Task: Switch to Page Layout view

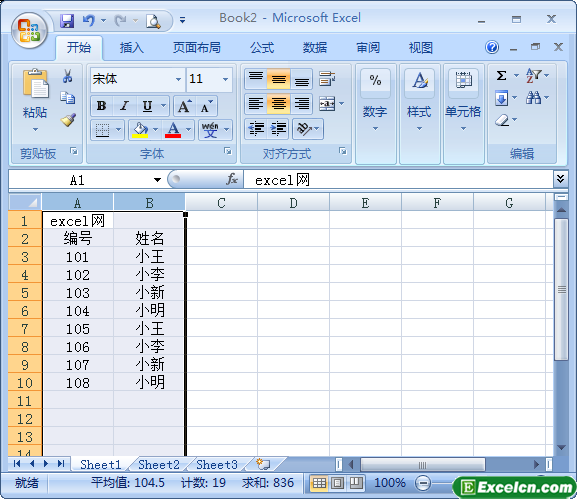Action: [337, 482]
